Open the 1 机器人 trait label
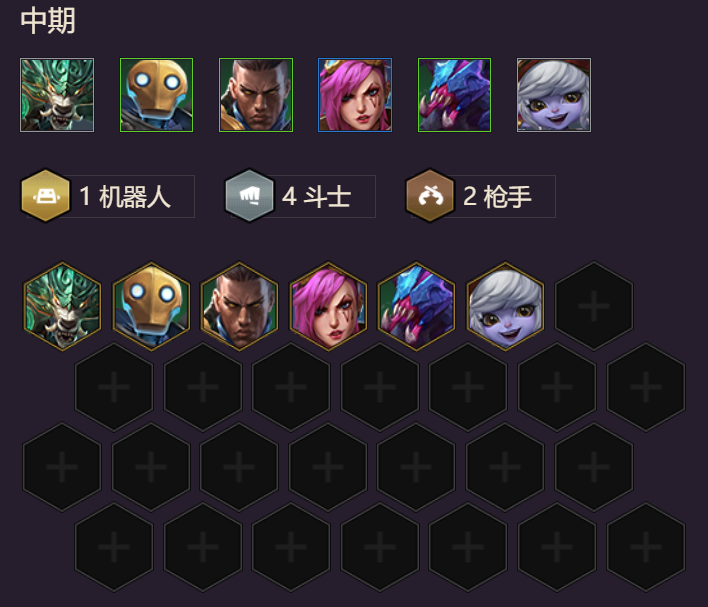The image size is (708, 607). pyautogui.click(x=125, y=196)
